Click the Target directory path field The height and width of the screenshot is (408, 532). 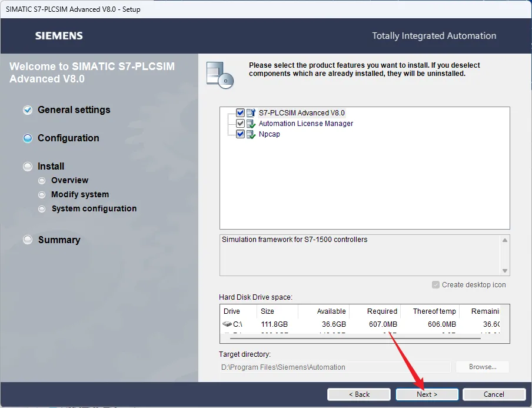pos(335,367)
